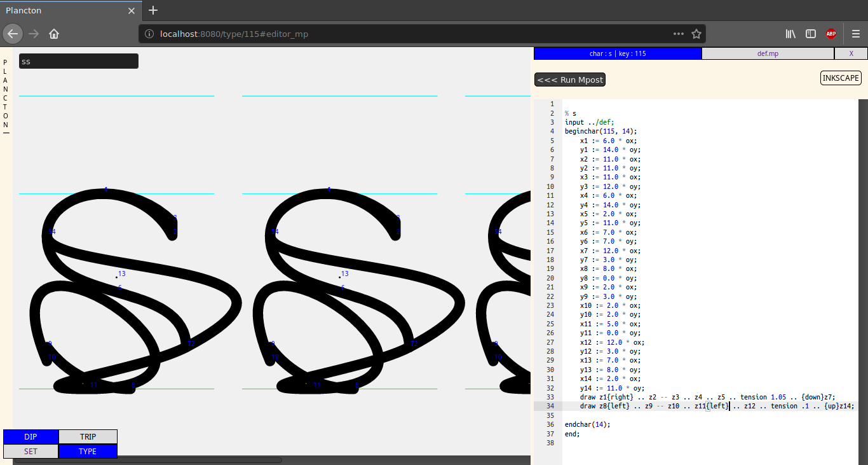This screenshot has height=465, width=868.
Task: Click the browser back arrow button
Action: pos(13,34)
